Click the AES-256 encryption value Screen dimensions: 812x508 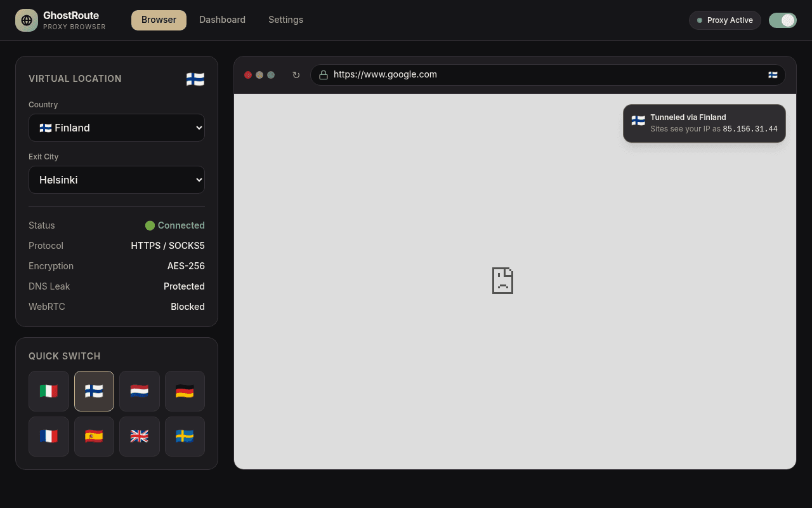[186, 266]
